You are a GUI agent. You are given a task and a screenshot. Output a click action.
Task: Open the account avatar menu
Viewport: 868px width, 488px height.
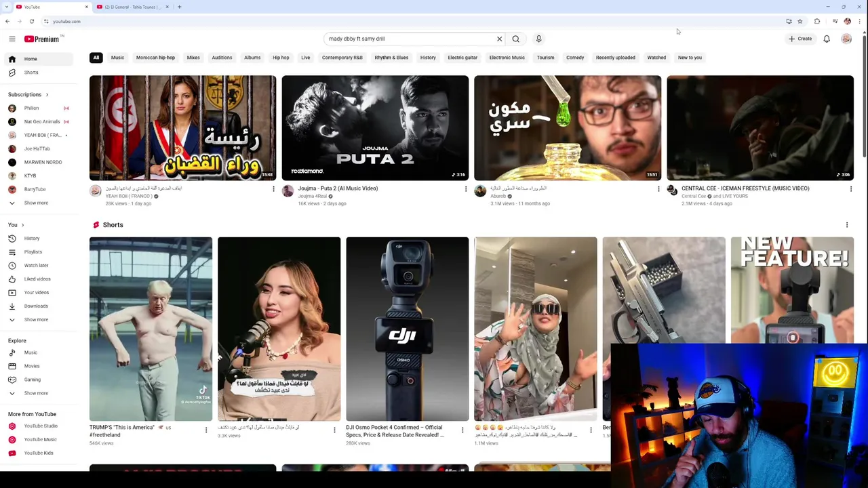846,39
